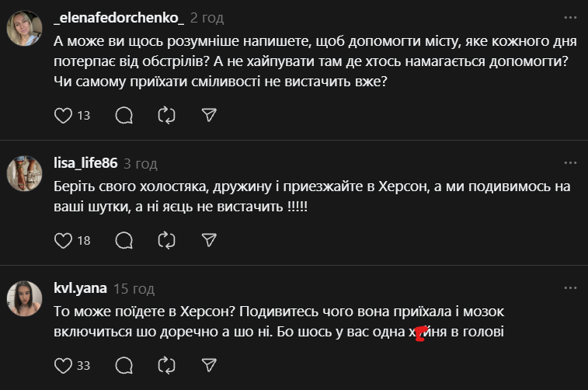This screenshot has width=588, height=390.
Task: Click the lisa_life86 profile picture
Action: [24, 172]
